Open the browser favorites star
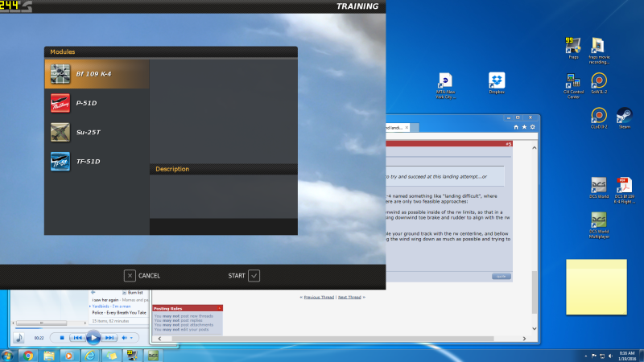This screenshot has height=362, width=644. [525, 126]
